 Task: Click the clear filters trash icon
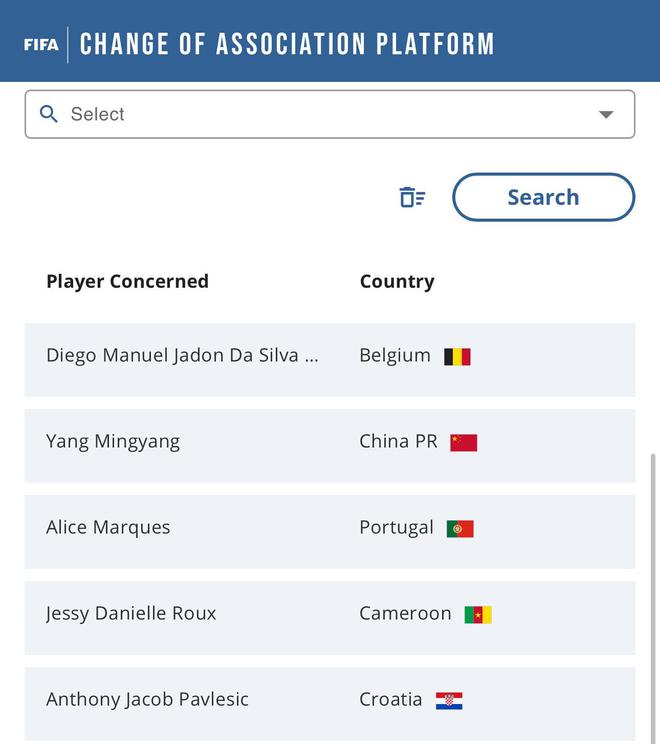(412, 197)
